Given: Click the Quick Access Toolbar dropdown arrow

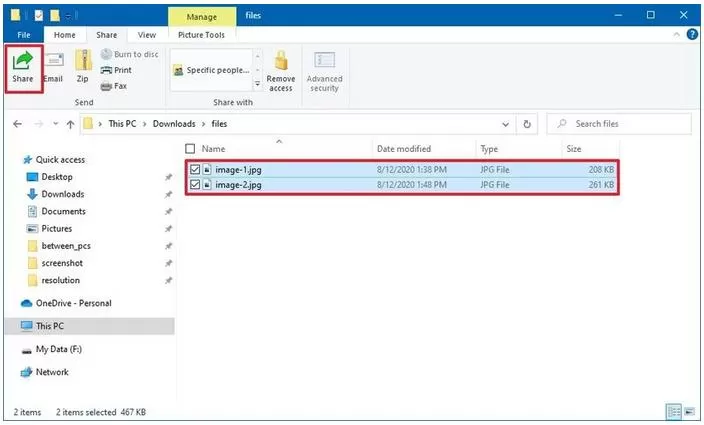Looking at the screenshot, I should 68,16.
